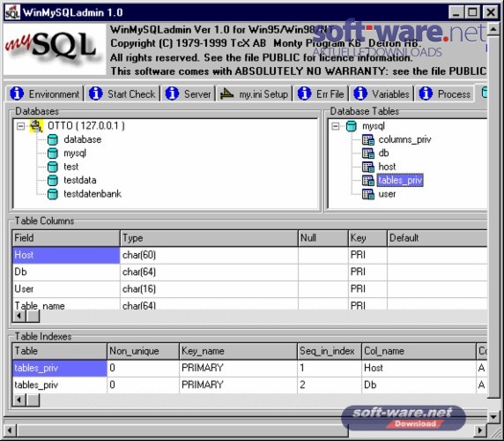The width and height of the screenshot is (504, 441).
Task: Click the Key_name column header
Action: (x=238, y=351)
